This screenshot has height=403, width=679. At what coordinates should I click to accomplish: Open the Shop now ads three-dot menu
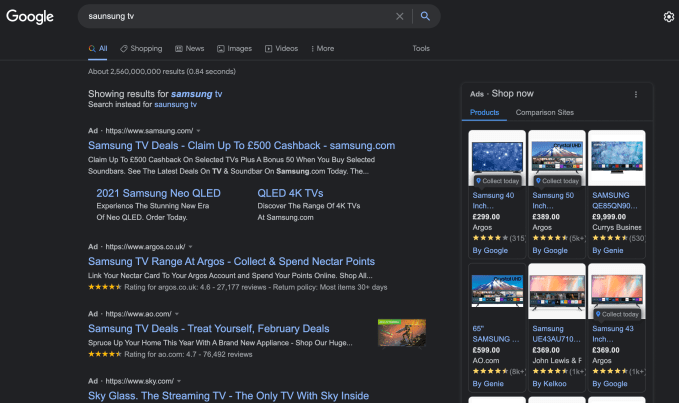[636, 94]
